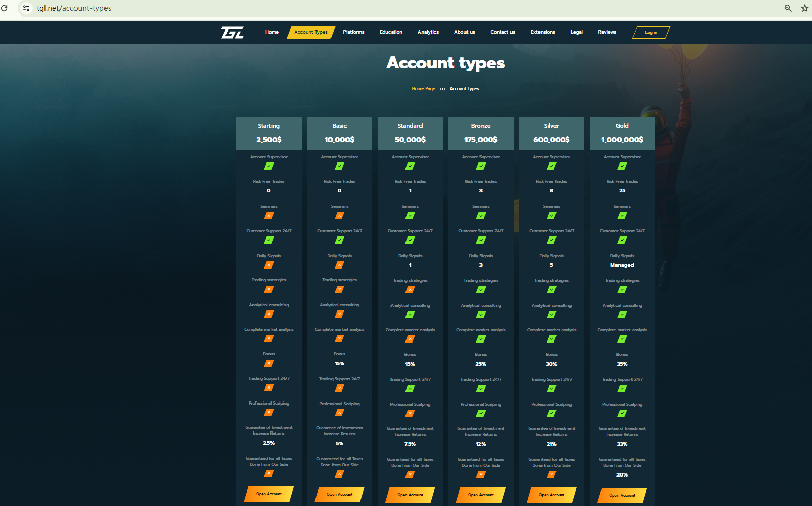This screenshot has width=812, height=506.
Task: Open the browser zoom magnifier icon
Action: [x=788, y=8]
